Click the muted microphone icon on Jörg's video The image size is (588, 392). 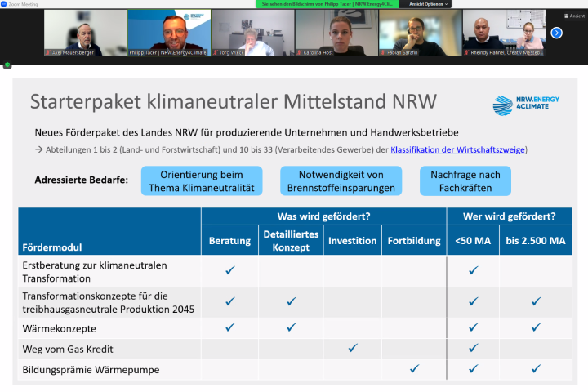pyautogui.click(x=216, y=52)
